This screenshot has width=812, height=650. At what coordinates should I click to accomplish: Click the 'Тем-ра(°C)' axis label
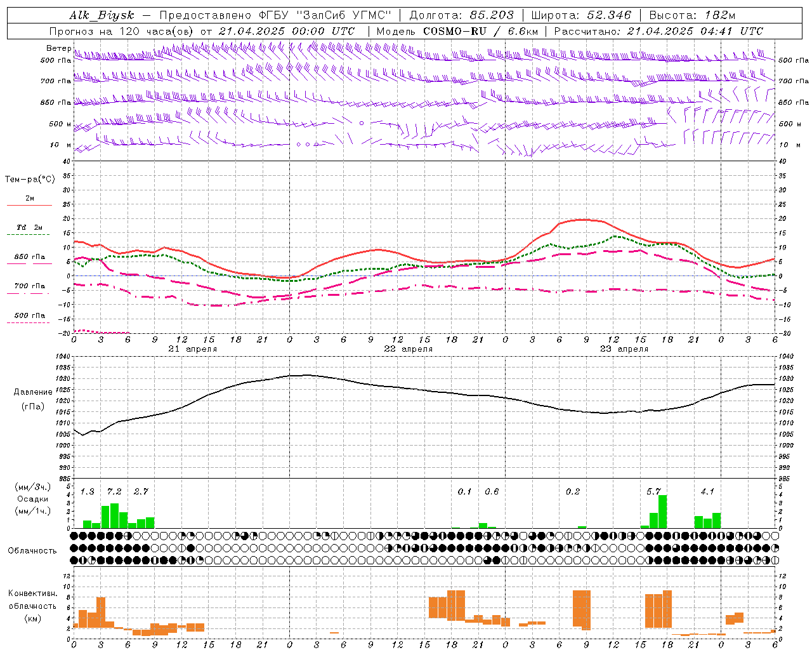coord(30,180)
